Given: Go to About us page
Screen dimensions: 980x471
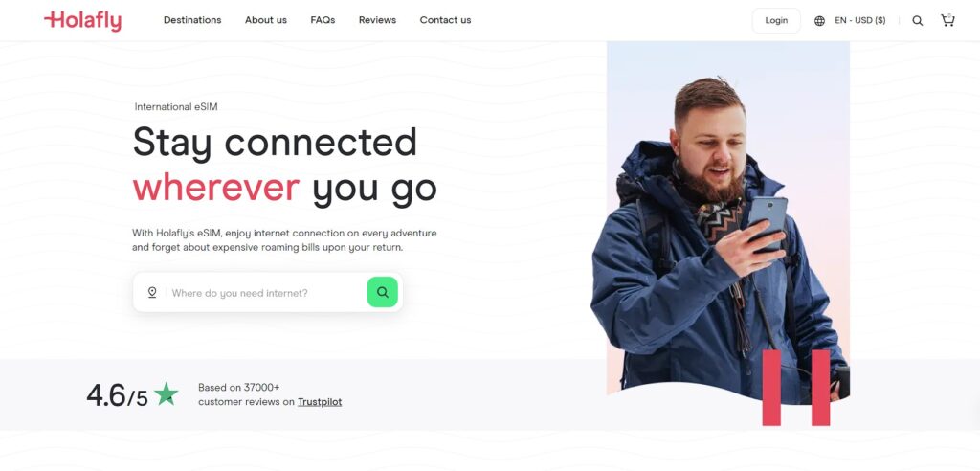Looking at the screenshot, I should tap(266, 20).
